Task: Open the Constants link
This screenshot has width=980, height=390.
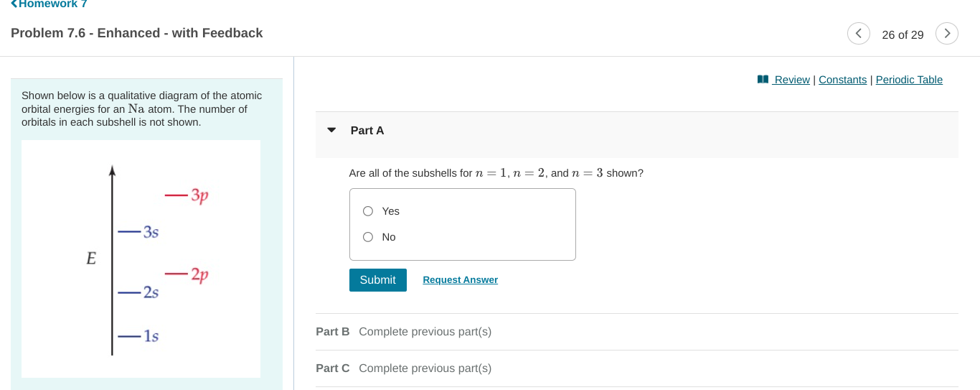Action: 842,80
